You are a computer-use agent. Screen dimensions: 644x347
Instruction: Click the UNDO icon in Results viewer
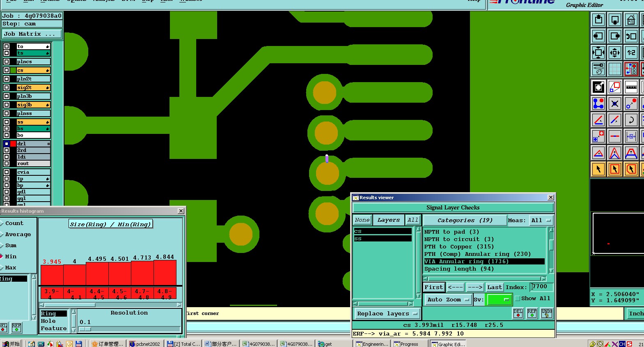pos(547,313)
